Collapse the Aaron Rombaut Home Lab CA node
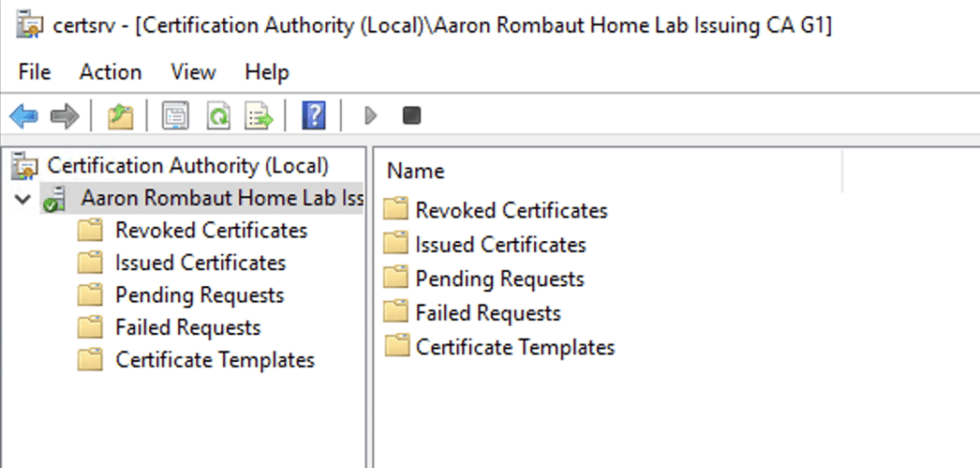 coord(22,199)
